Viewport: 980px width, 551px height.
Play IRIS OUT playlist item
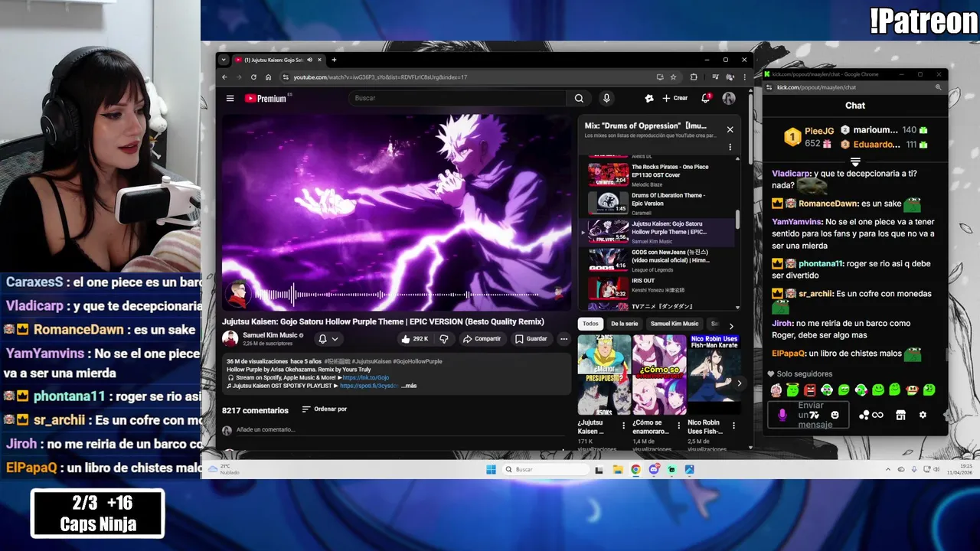point(658,288)
